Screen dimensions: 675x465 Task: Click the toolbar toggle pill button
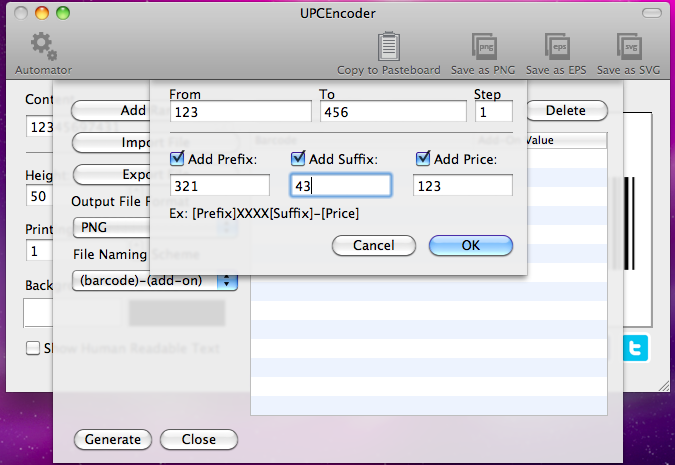click(x=652, y=13)
